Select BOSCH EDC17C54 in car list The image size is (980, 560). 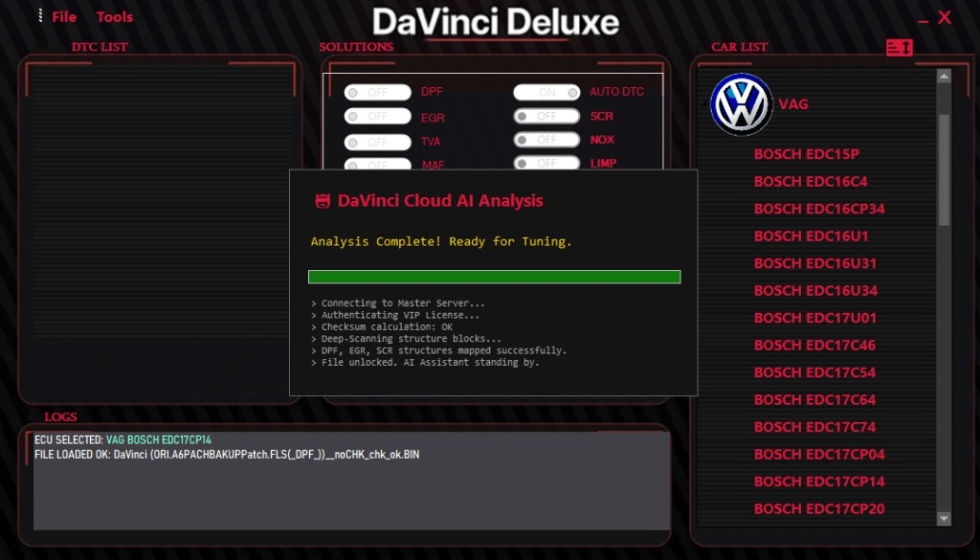tap(814, 372)
